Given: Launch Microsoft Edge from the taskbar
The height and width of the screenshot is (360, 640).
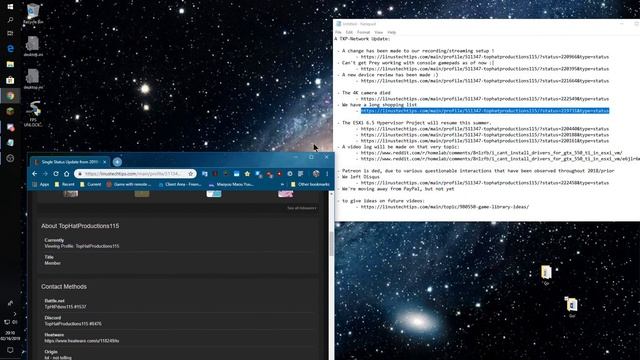Looking at the screenshot, I should tap(10, 49).
